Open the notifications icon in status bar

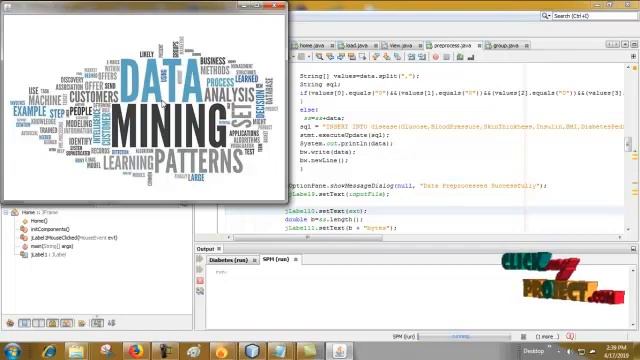click(x=570, y=336)
